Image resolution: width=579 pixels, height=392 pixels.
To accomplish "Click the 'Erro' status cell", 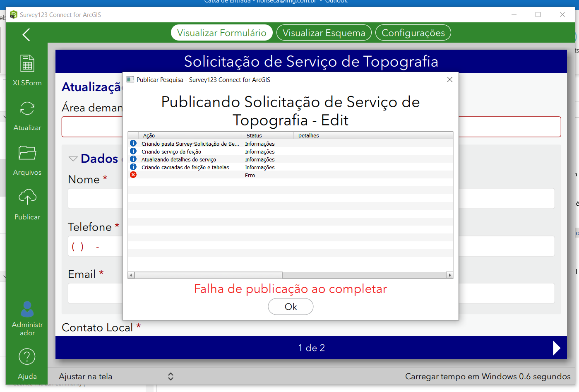I will click(250, 175).
